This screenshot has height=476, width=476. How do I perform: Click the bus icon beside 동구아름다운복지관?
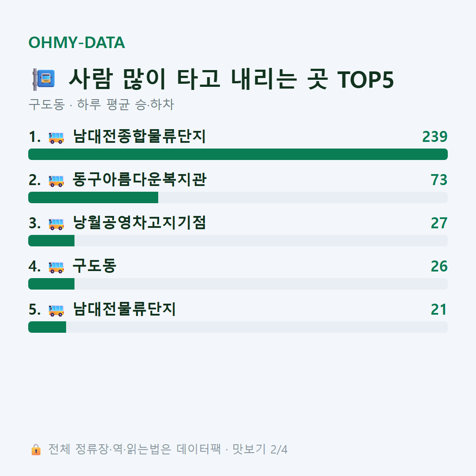(56, 181)
